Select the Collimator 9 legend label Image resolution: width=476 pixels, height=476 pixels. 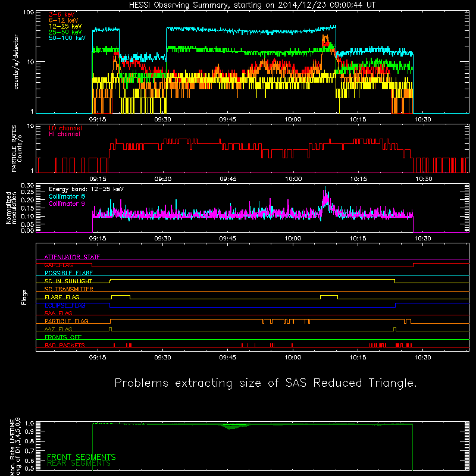point(67,203)
